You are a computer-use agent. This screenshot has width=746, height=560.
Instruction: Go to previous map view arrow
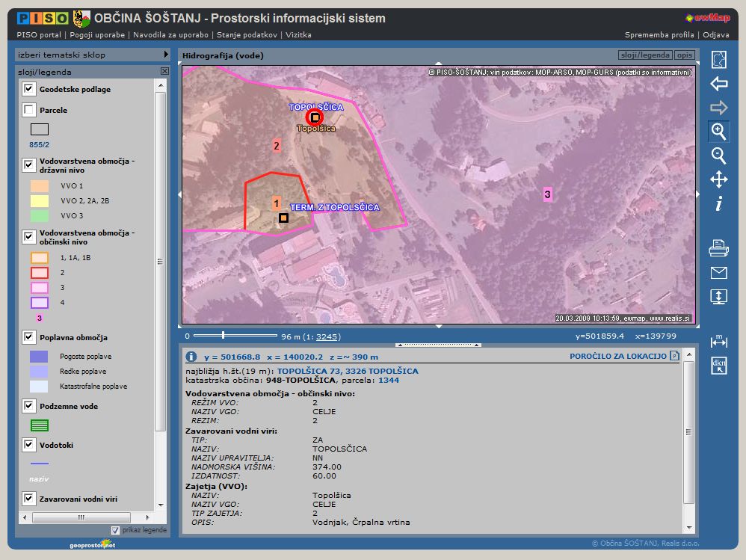pyautogui.click(x=718, y=84)
